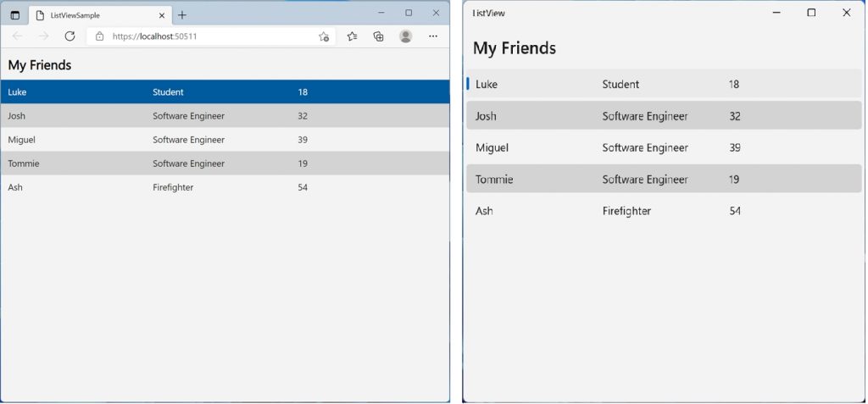Open the browser settings ellipsis menu
This screenshot has height=404, width=868.
pyautogui.click(x=433, y=36)
